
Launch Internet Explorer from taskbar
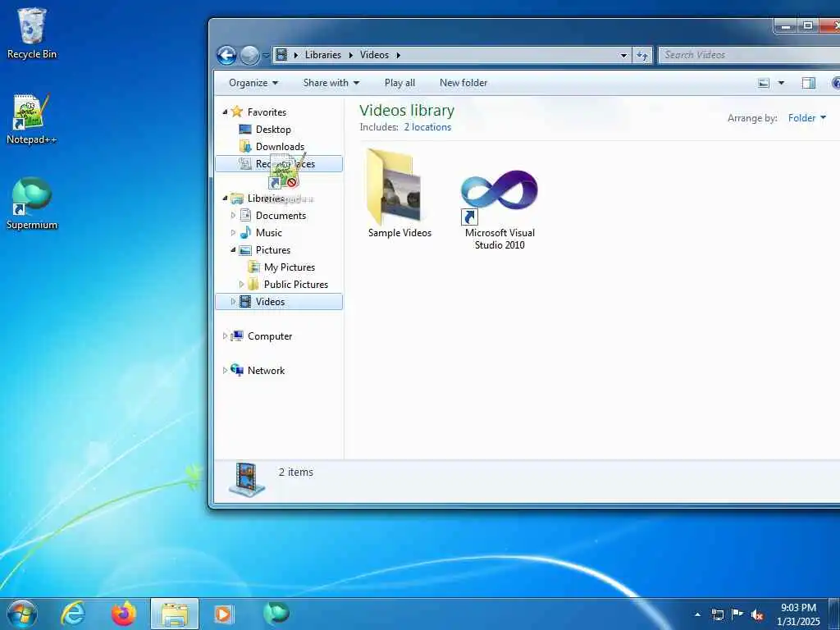click(73, 614)
